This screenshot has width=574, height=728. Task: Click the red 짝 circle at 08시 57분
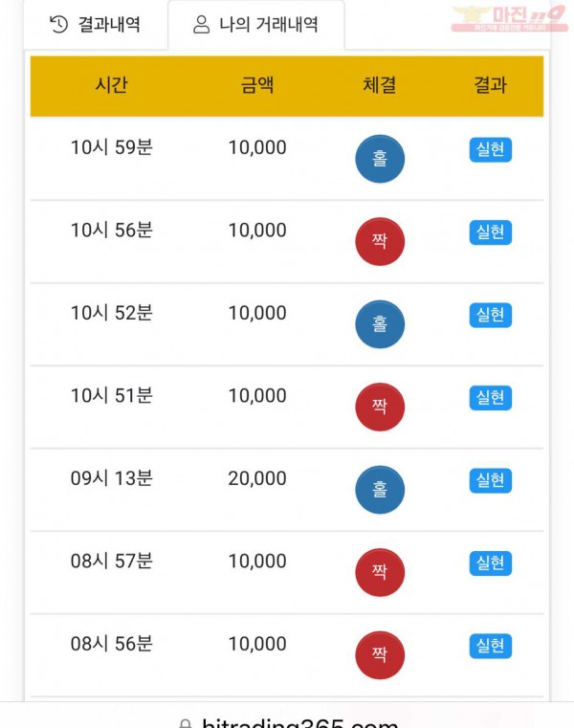coord(380,572)
